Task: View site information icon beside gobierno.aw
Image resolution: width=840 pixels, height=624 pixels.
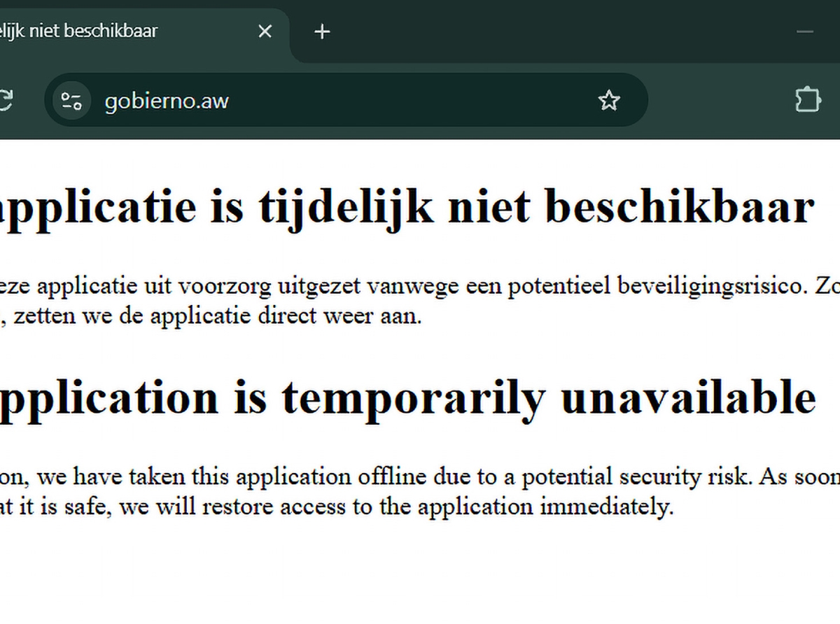Action: (x=71, y=101)
